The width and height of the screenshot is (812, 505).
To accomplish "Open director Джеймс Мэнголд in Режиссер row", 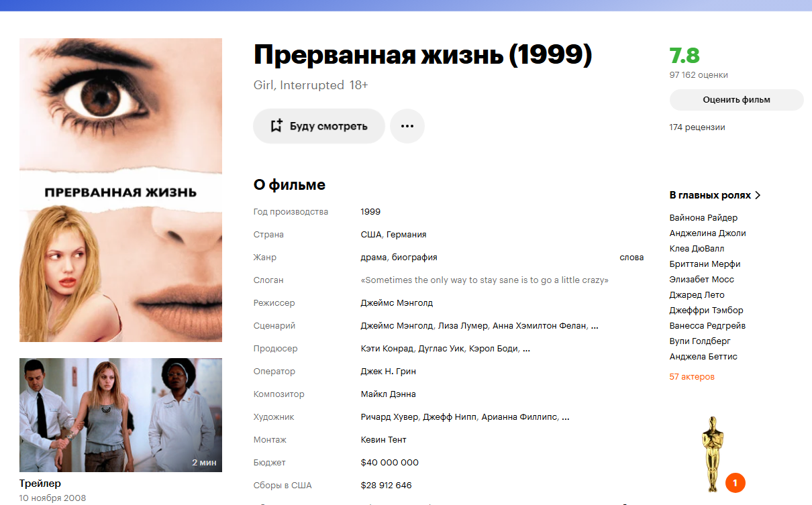I will coord(397,303).
